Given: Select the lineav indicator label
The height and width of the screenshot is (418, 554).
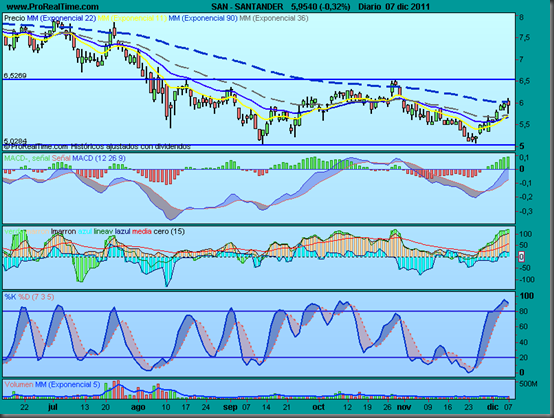Looking at the screenshot, I should pos(104,231).
